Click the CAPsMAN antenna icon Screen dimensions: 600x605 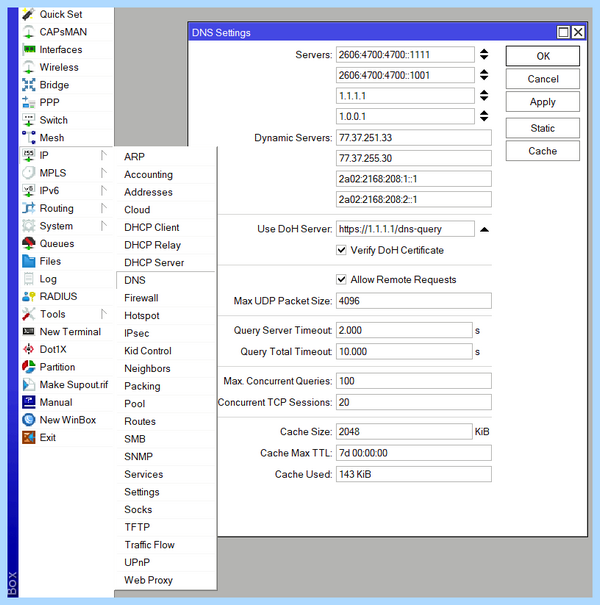click(x=28, y=32)
